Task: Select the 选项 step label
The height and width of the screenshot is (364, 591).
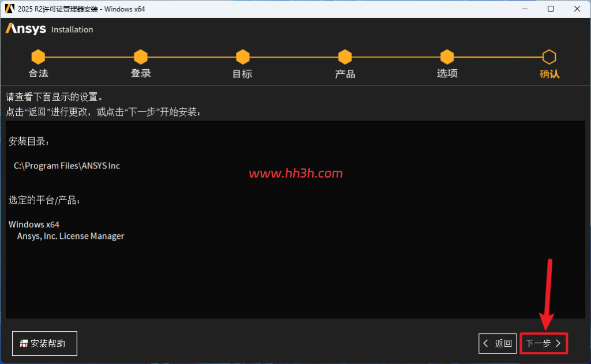Action: [447, 73]
